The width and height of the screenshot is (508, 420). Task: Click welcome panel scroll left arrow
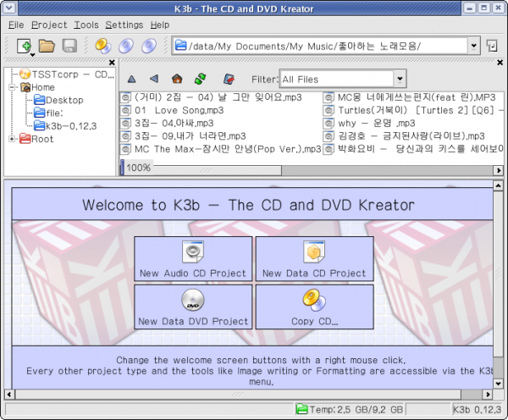click(x=9, y=395)
